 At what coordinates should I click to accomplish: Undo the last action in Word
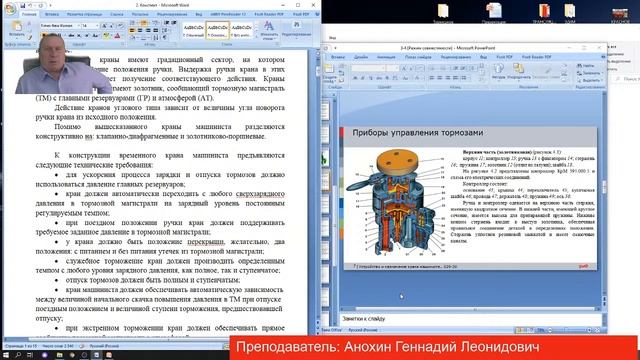[30, 6]
